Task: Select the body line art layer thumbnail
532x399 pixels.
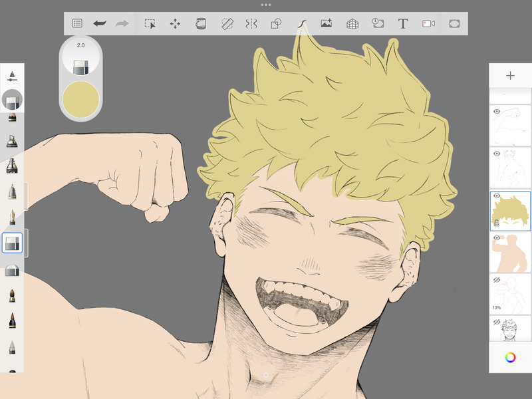Action: tap(510, 168)
